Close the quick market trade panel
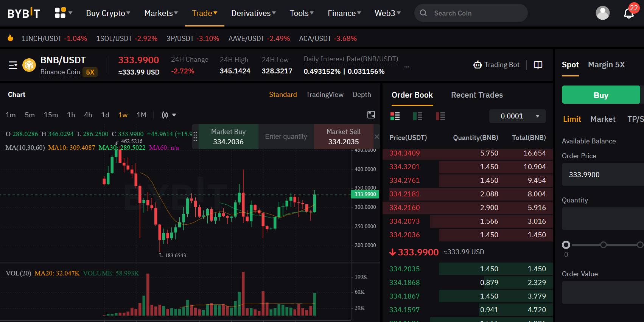Image resolution: width=644 pixels, height=322 pixels. pos(377,137)
